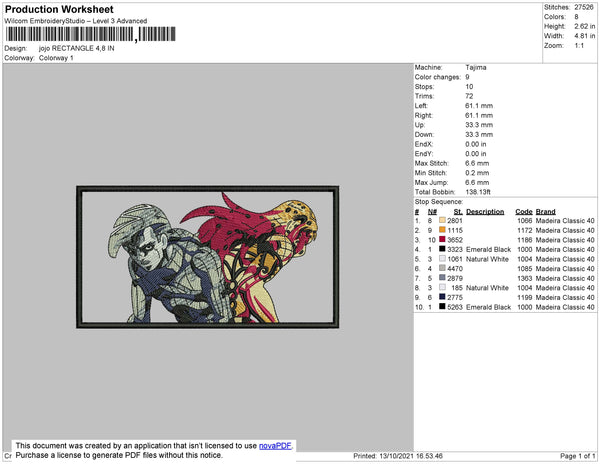Click the Emerald Black swatch in row 4
This screenshot has width=600, height=464.
[x=442, y=249]
